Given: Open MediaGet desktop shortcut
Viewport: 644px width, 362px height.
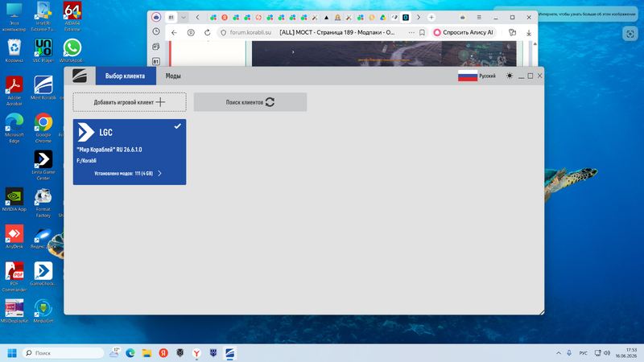Looking at the screenshot, I should pos(43,311).
